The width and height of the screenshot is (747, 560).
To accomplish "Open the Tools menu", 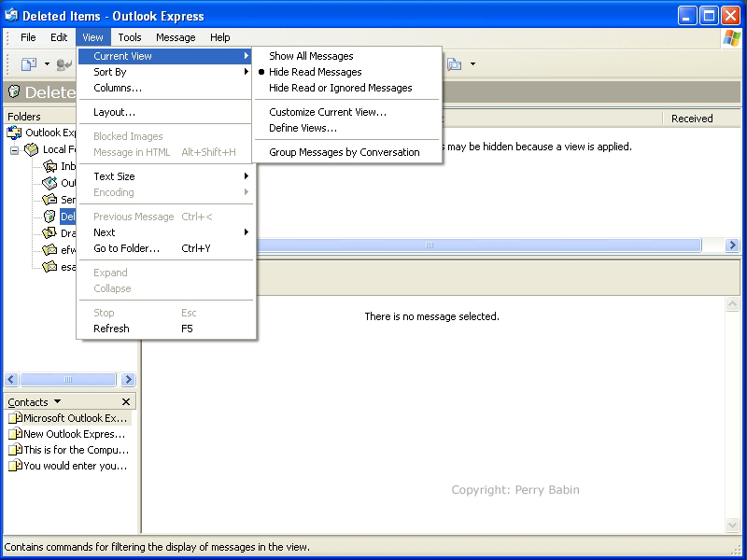I will pyautogui.click(x=130, y=37).
